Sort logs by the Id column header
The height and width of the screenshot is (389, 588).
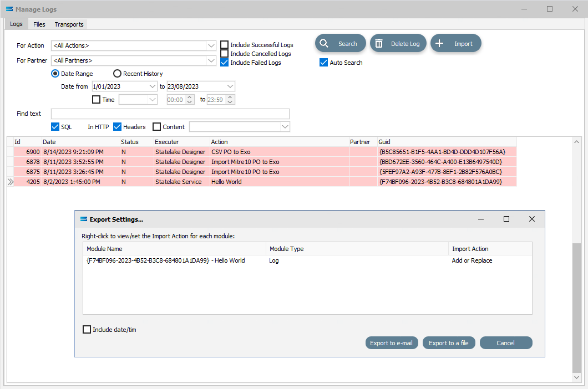point(27,142)
